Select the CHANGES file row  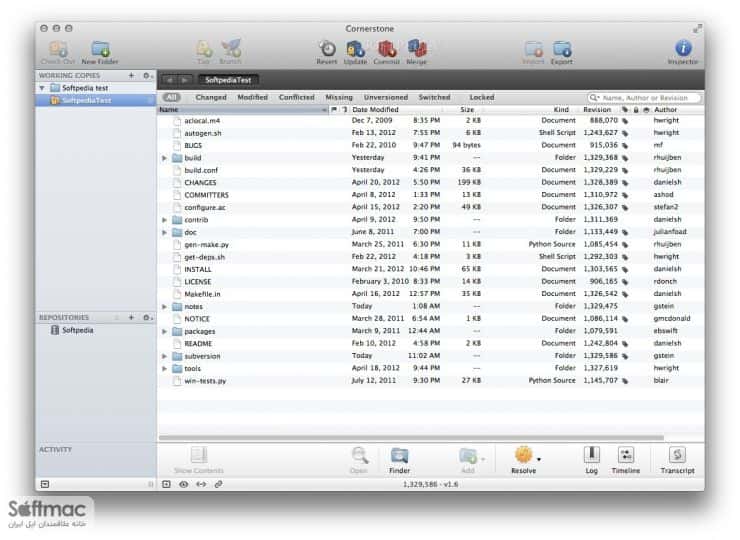click(x=430, y=183)
